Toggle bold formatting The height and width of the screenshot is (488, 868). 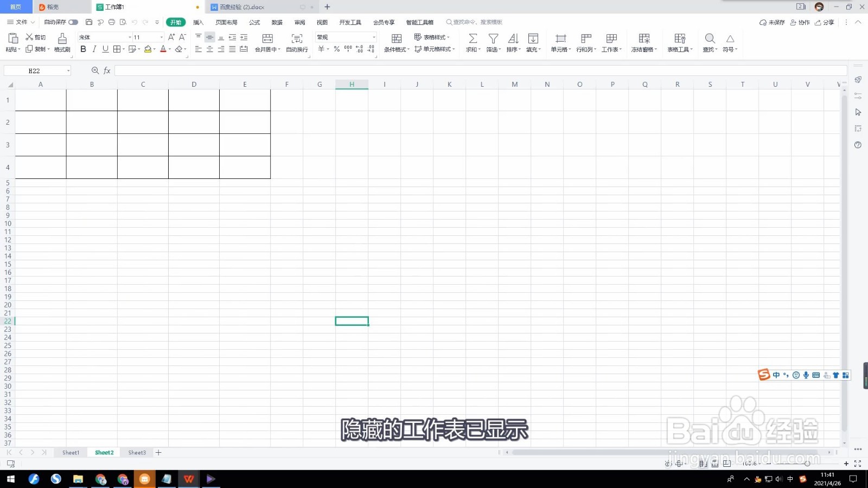click(83, 49)
